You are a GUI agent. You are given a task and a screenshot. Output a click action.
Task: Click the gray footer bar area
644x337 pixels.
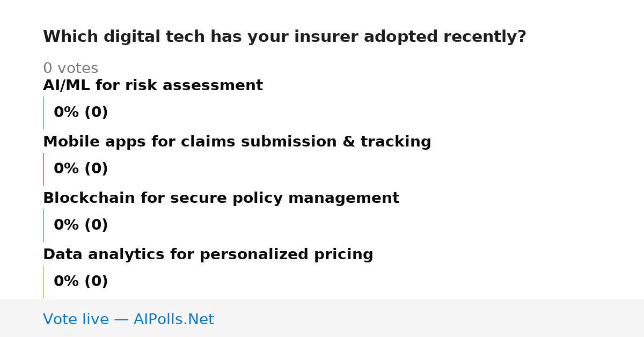(x=322, y=318)
